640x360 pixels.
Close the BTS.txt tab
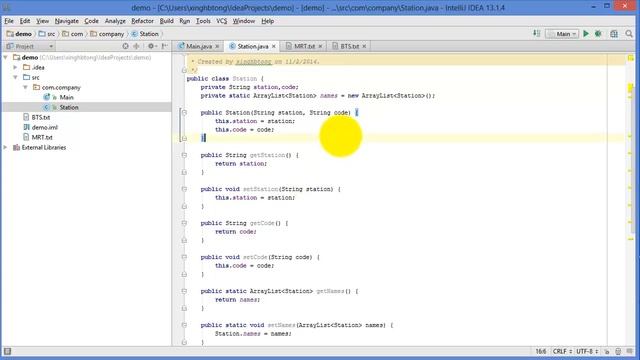[364, 47]
